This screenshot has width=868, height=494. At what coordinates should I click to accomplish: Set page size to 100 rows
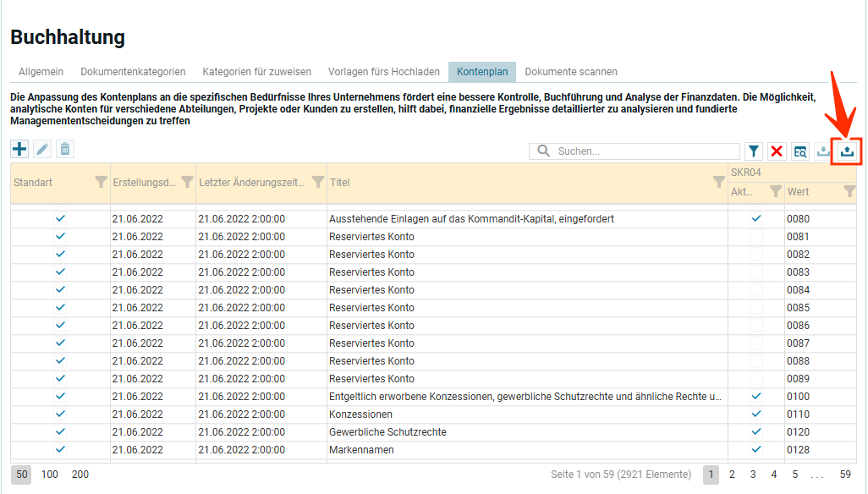pos(50,475)
